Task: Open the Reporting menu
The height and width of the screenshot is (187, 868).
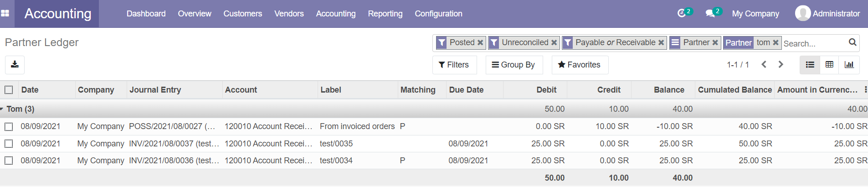Action: pos(385,14)
